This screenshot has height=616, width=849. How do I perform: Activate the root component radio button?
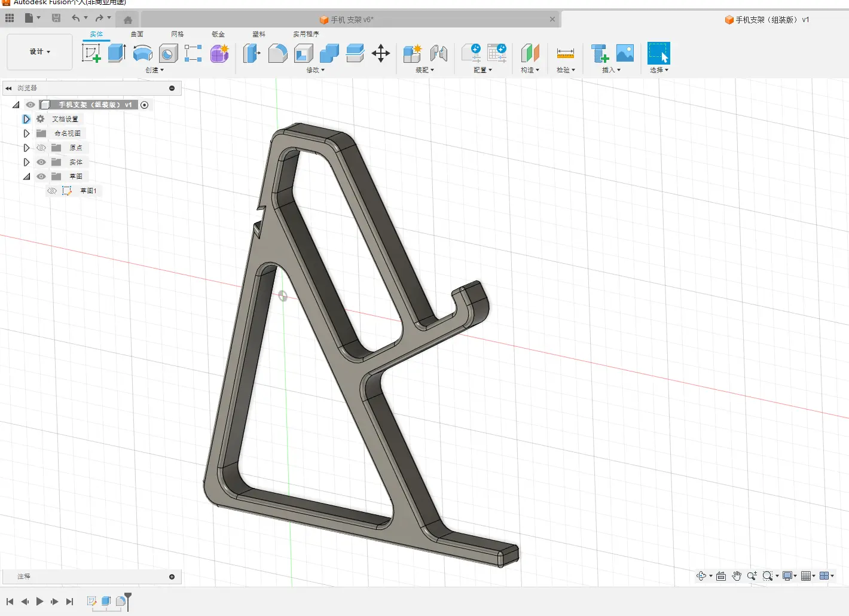tap(145, 105)
